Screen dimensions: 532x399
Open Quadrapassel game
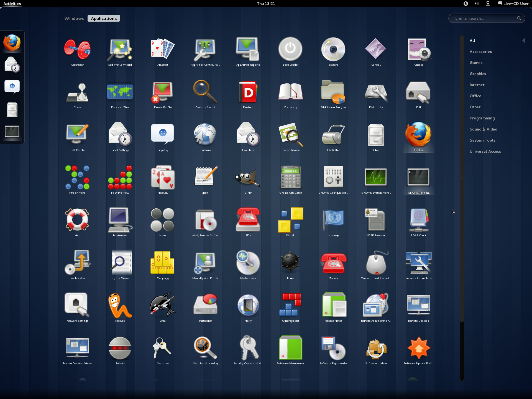click(x=291, y=308)
